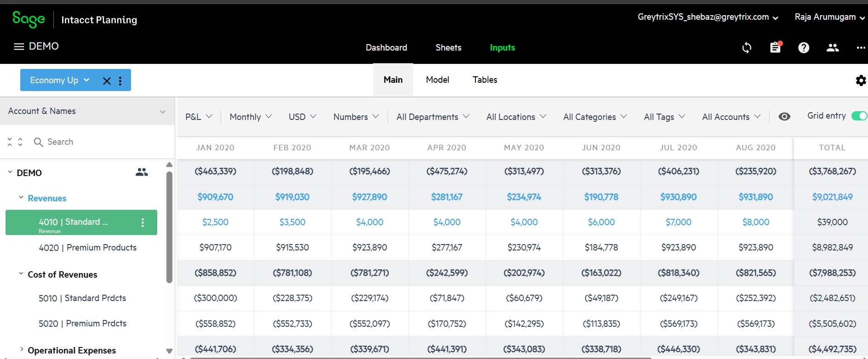Open three-dot menu on 4010 Standard account

point(143,222)
